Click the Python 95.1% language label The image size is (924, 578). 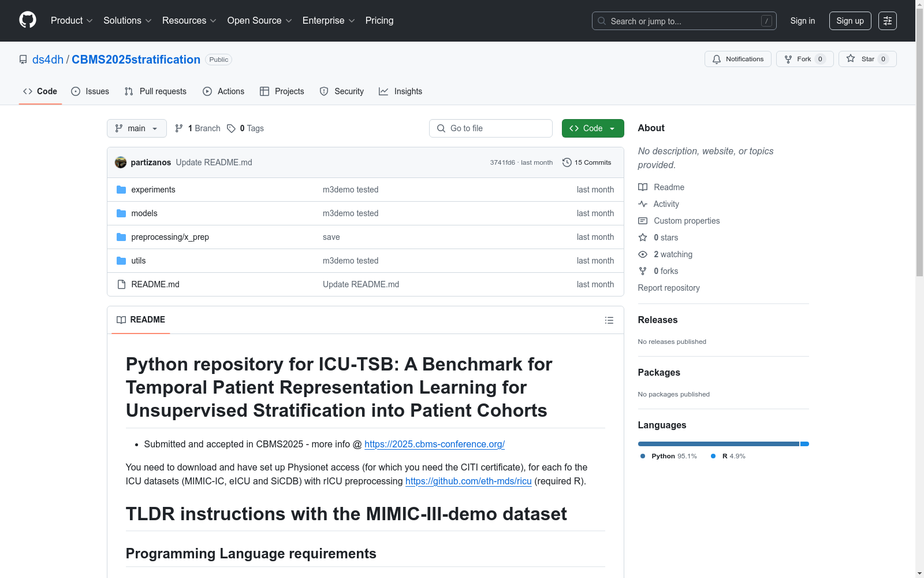[x=669, y=456]
